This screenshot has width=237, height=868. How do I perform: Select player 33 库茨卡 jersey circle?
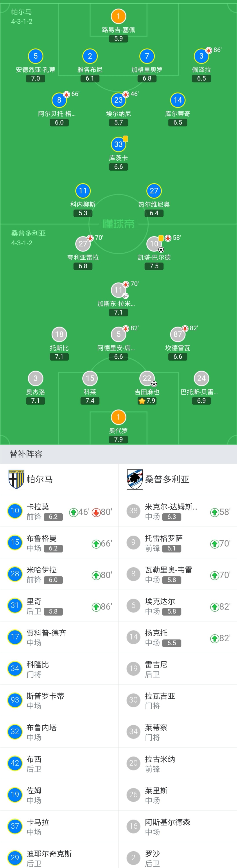(118, 144)
